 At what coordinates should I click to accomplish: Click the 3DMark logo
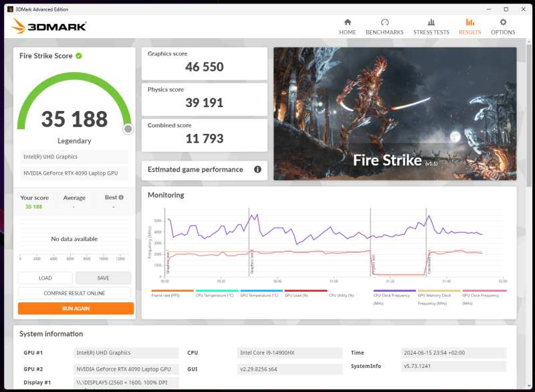pyautogui.click(x=49, y=26)
